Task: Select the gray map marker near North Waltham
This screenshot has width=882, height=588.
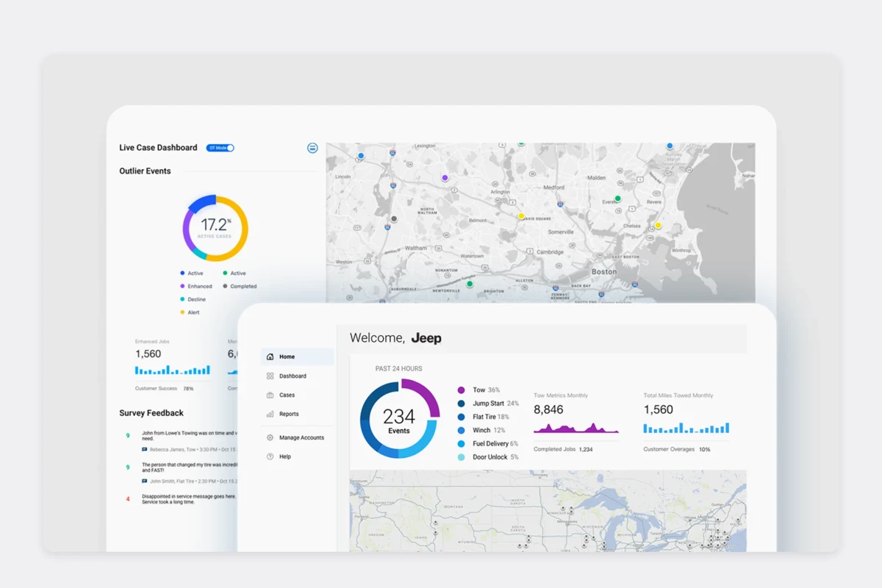Action: pos(394,219)
